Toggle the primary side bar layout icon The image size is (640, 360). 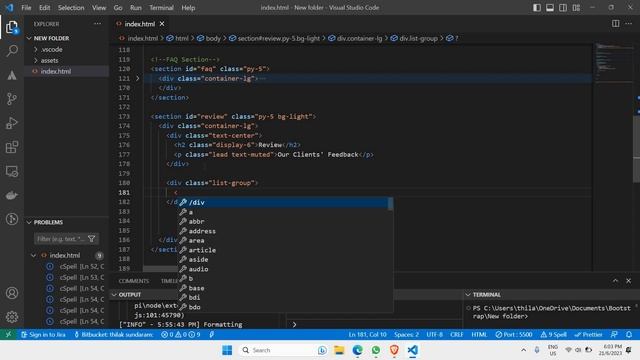[537, 7]
